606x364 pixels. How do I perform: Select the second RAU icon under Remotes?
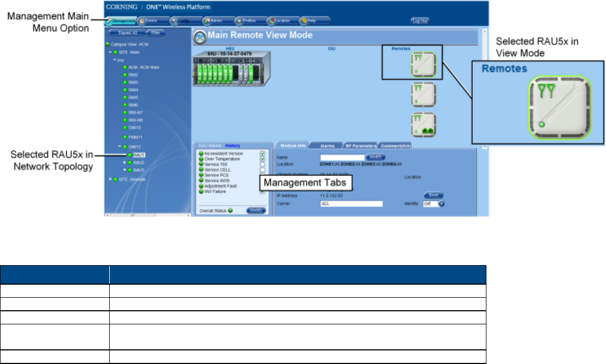[x=423, y=95]
